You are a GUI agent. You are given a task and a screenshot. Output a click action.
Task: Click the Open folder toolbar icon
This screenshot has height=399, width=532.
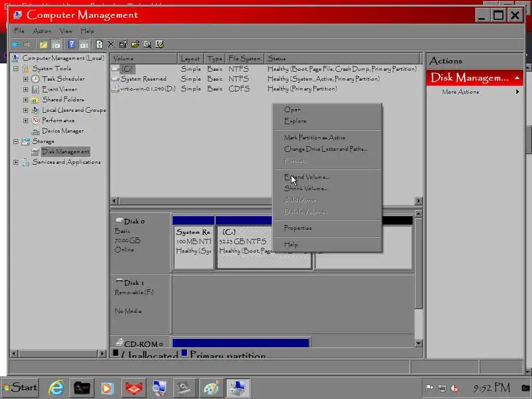tap(135, 45)
